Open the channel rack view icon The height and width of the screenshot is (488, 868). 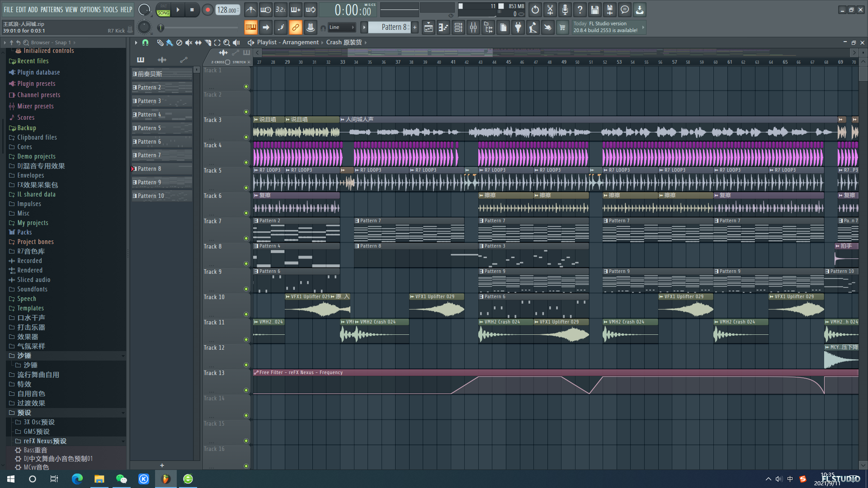(458, 28)
